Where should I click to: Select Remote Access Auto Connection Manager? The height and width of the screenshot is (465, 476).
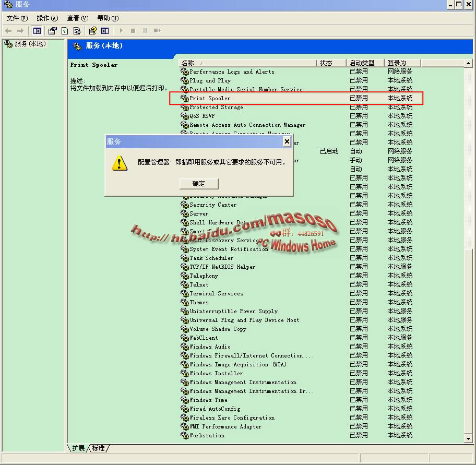coord(247,125)
